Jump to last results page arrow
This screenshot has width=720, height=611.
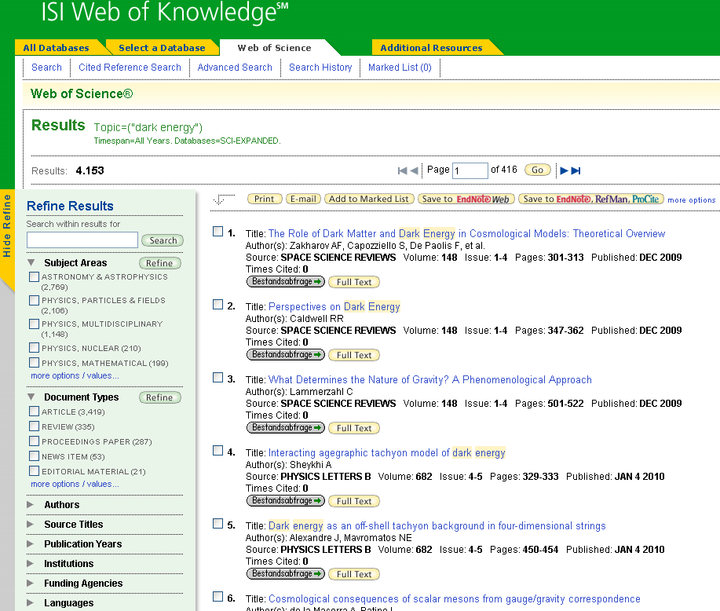576,171
